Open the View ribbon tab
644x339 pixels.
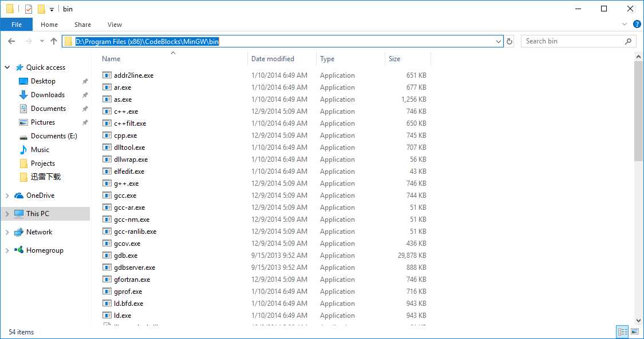[114, 25]
